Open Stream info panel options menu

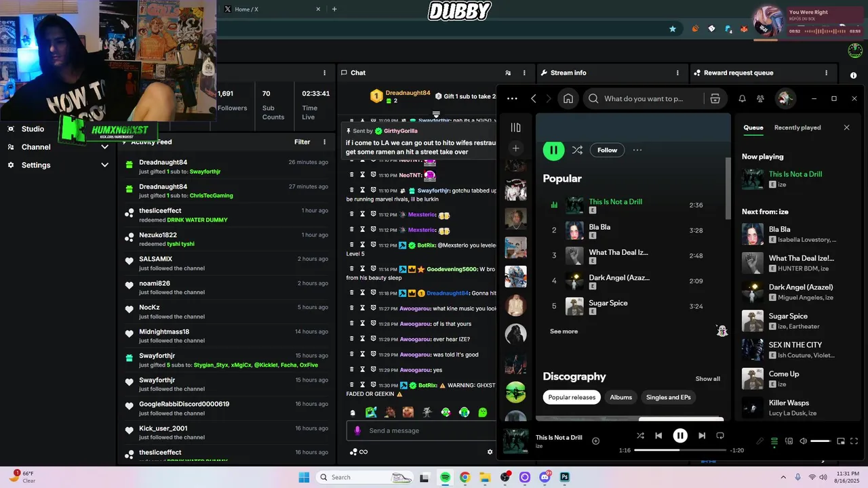click(677, 73)
